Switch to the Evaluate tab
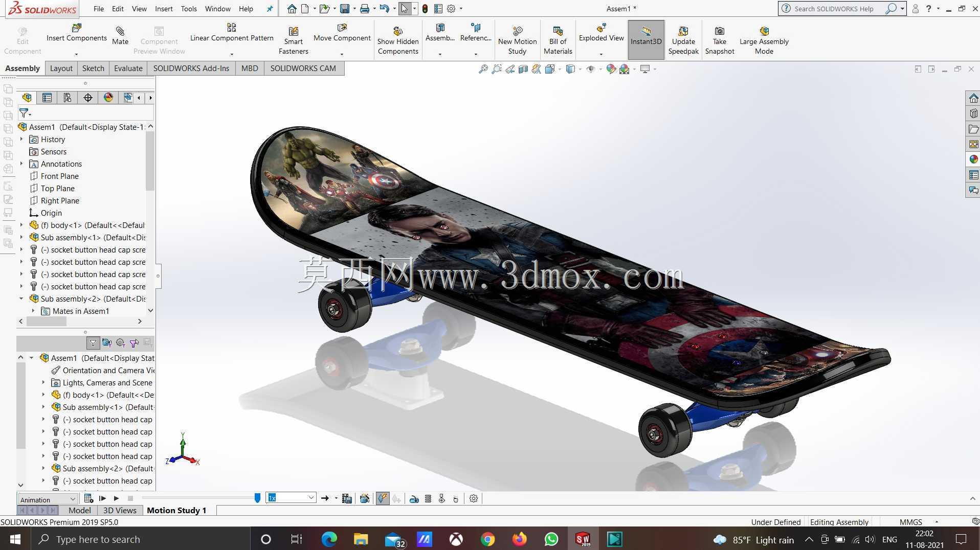Viewport: 980px width, 550px height. (x=128, y=68)
